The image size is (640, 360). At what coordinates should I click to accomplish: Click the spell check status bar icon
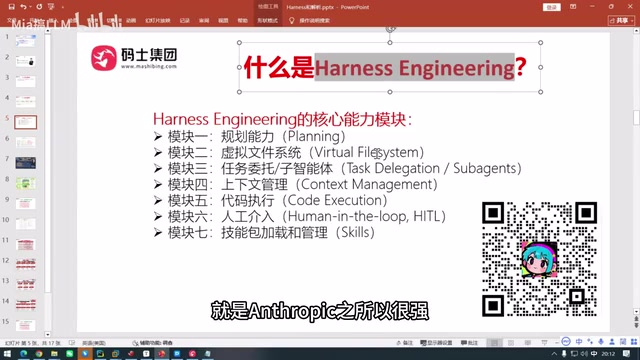click(x=72, y=343)
